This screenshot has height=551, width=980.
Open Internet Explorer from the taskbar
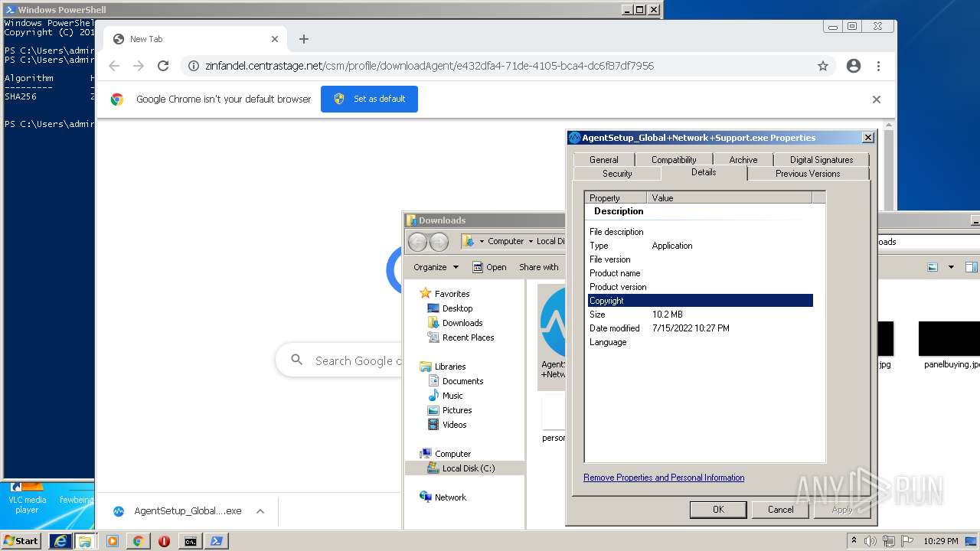click(x=60, y=541)
